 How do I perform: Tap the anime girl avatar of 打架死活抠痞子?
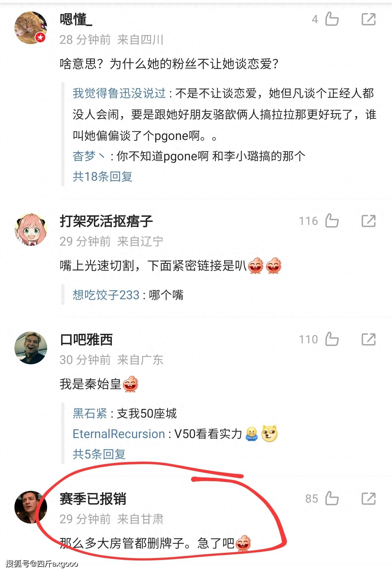pyautogui.click(x=30, y=229)
